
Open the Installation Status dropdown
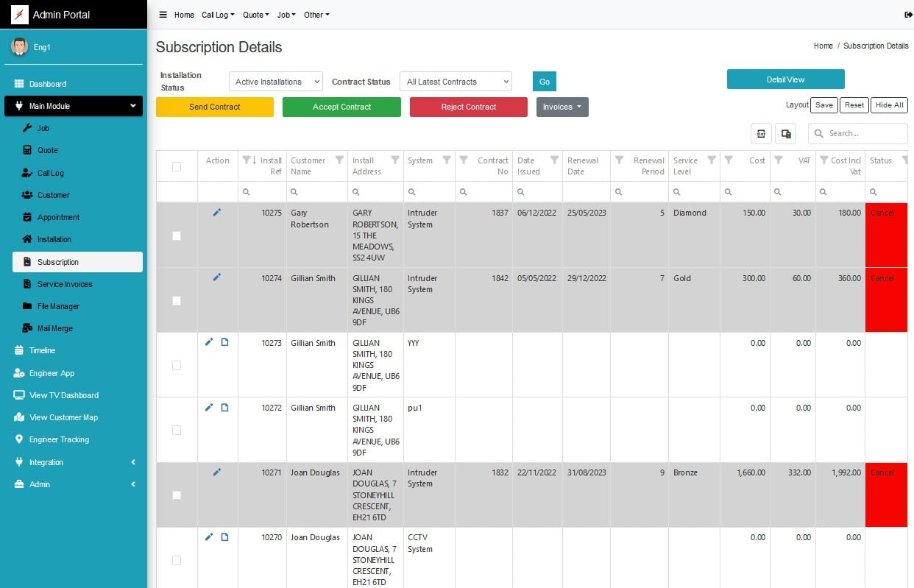(x=275, y=82)
